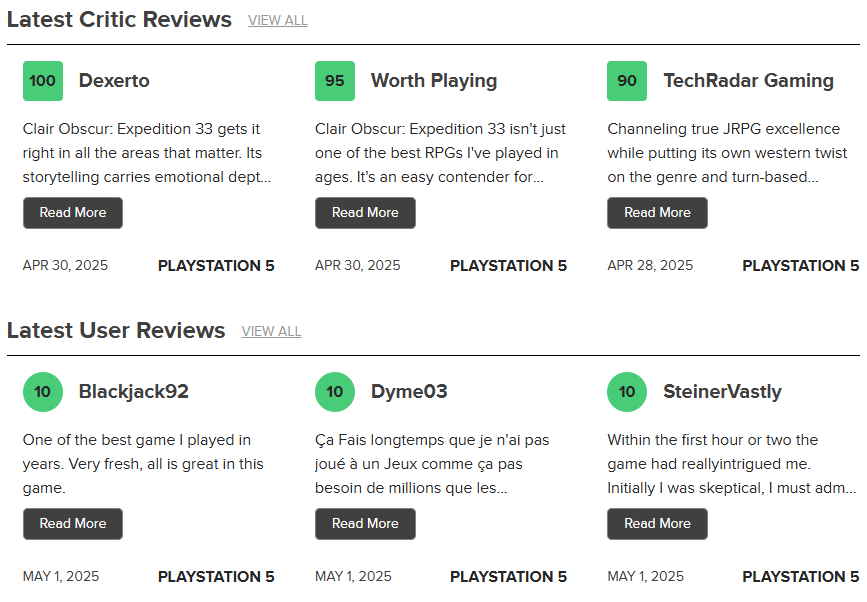The width and height of the screenshot is (867, 602).
Task: Click the Latest Critic Reviews heading
Action: coord(119,19)
